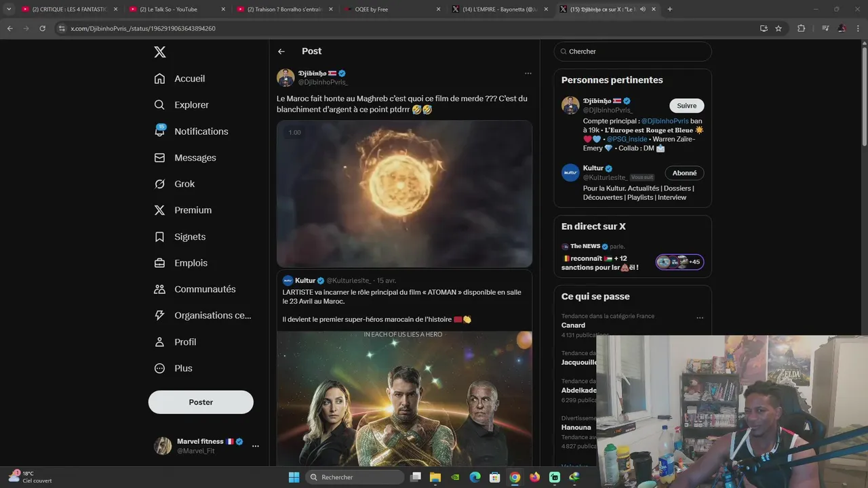Click the 1.00 speed label on video

[x=294, y=132]
